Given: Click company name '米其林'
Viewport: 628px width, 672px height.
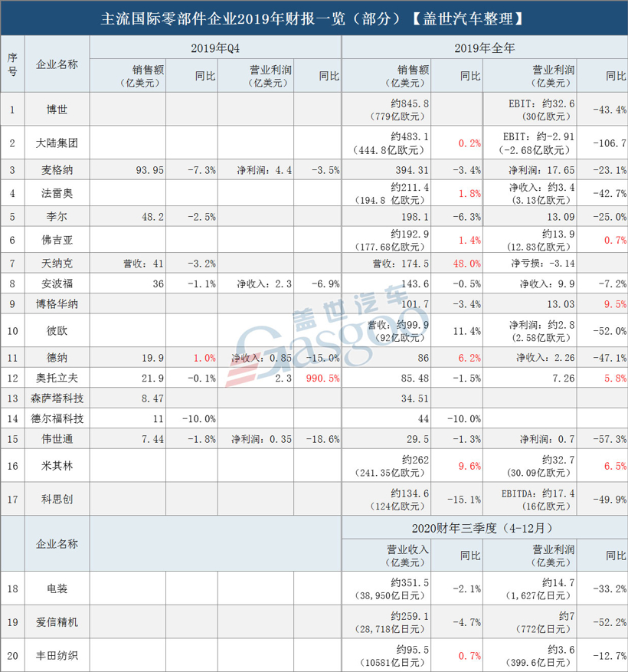Looking at the screenshot, I should click(57, 466).
